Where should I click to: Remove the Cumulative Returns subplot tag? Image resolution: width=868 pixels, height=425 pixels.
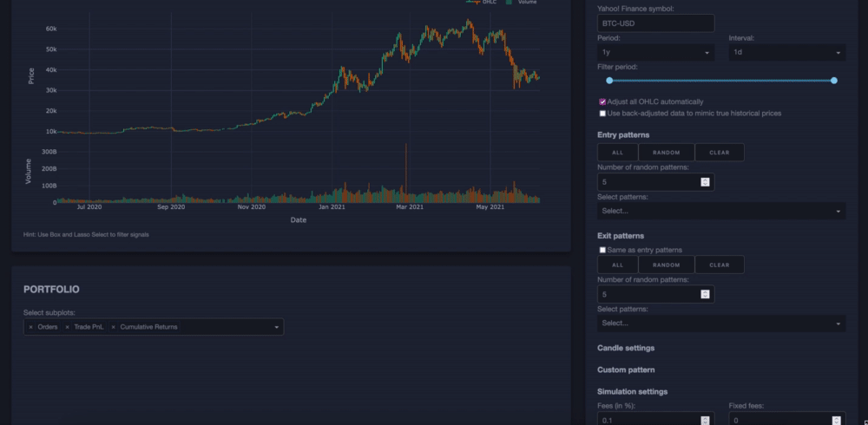click(x=114, y=327)
